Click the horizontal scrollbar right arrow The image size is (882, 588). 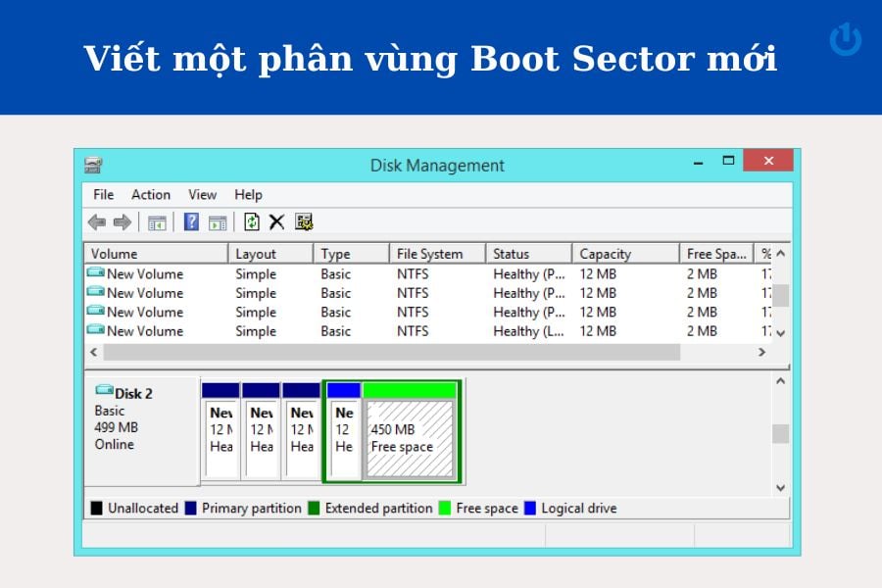[x=763, y=351]
